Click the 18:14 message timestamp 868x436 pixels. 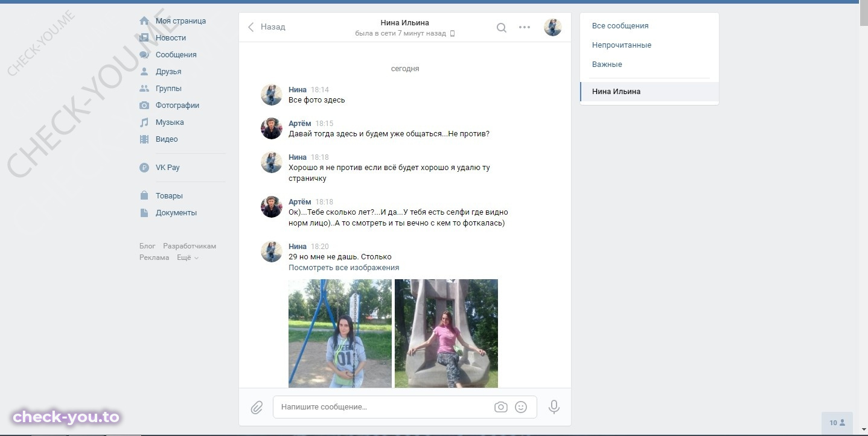pyautogui.click(x=320, y=90)
